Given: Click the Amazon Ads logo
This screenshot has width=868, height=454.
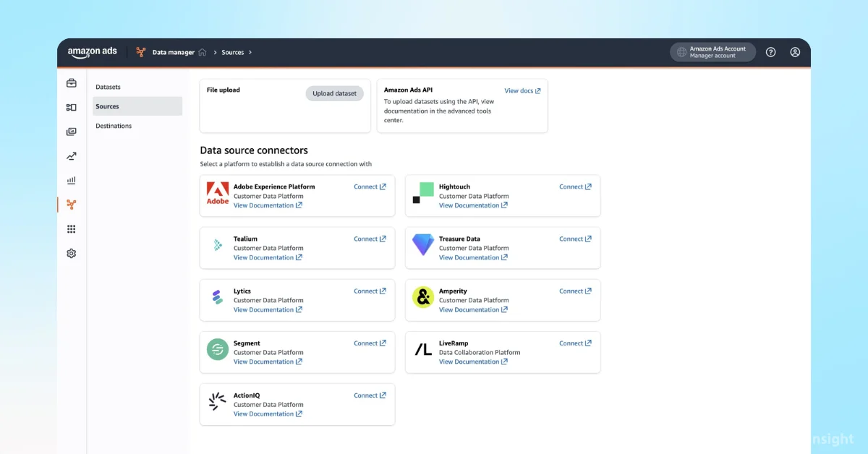Looking at the screenshot, I should point(92,53).
